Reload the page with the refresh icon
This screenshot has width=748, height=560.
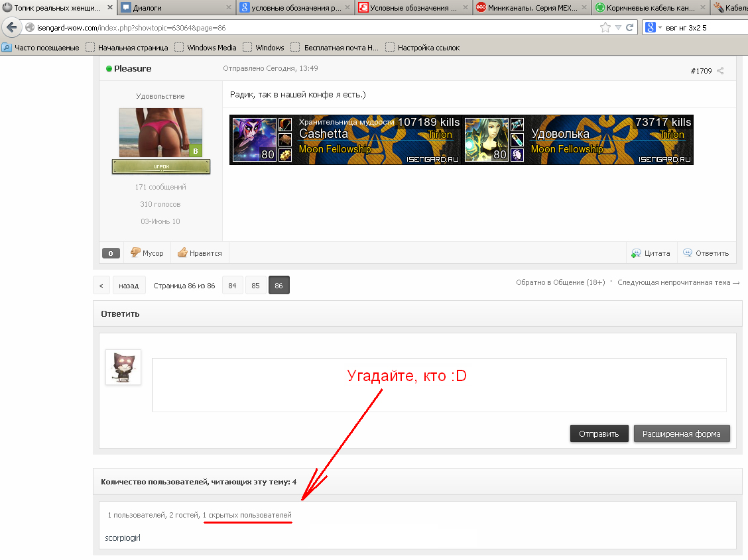630,28
